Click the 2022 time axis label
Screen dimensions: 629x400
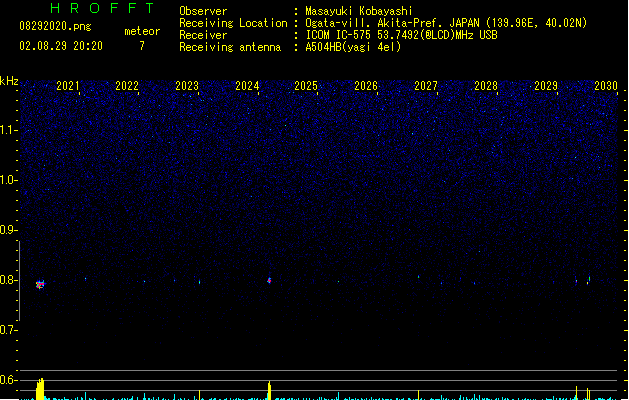pos(127,86)
